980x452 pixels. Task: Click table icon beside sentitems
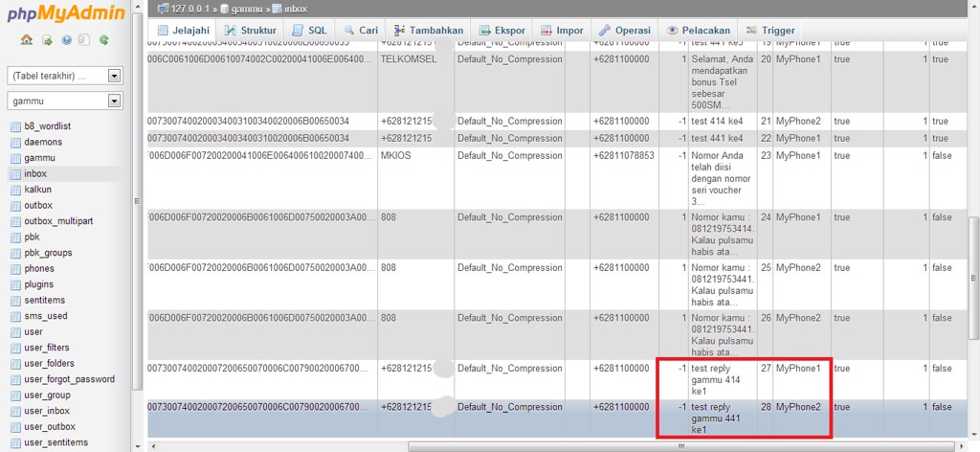pyautogui.click(x=15, y=300)
